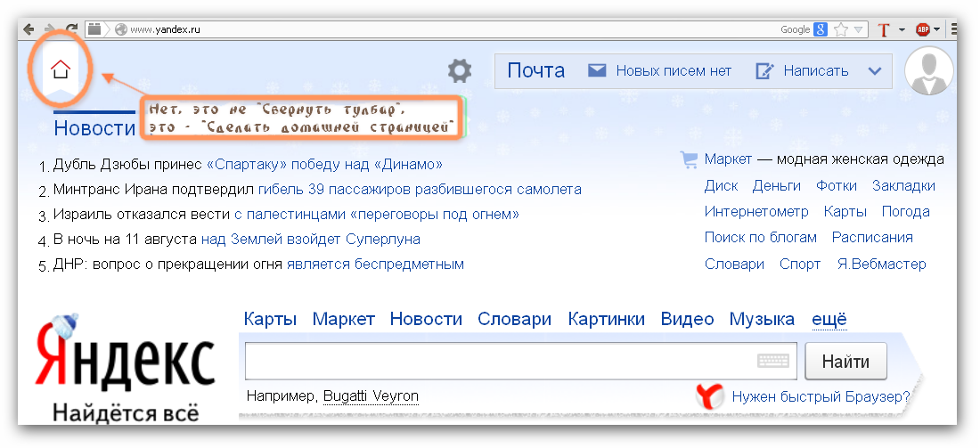980x448 pixels.
Task: Click the Написать compose link
Action: click(815, 71)
